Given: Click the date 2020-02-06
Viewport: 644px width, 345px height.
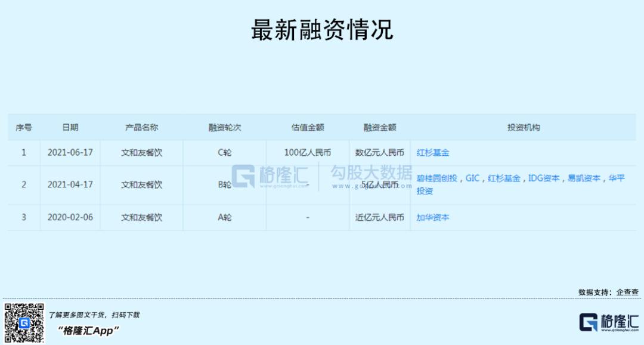Looking at the screenshot, I should click(70, 217).
